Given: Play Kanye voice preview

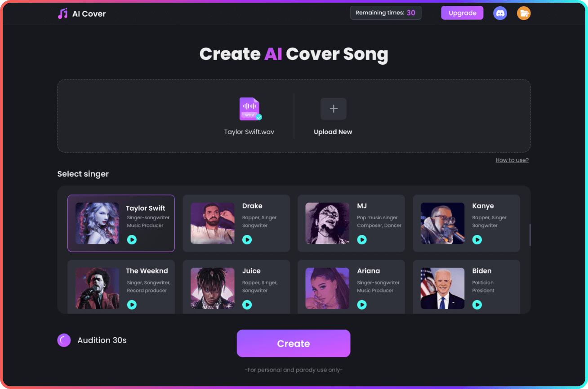Looking at the screenshot, I should [x=477, y=240].
